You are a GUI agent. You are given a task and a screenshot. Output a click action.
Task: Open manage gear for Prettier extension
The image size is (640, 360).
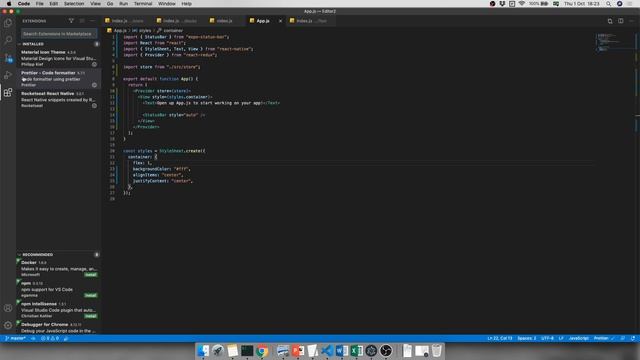pos(94,85)
